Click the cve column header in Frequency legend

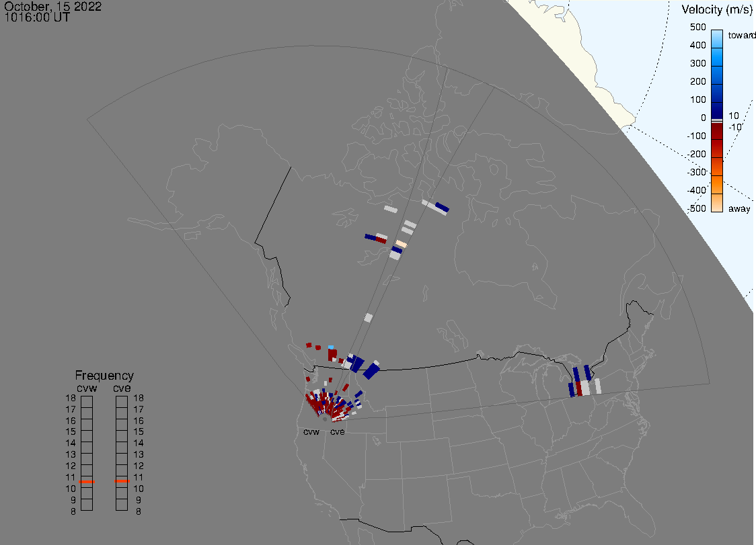(x=122, y=387)
